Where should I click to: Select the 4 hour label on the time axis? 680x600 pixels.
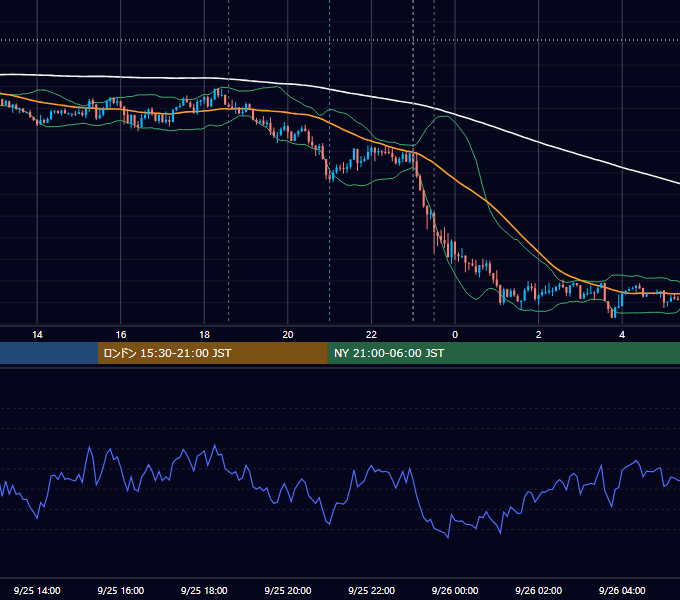click(x=622, y=335)
